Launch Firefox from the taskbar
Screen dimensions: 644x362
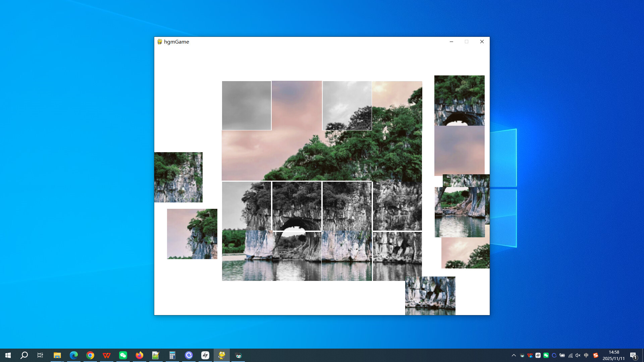pyautogui.click(x=140, y=355)
